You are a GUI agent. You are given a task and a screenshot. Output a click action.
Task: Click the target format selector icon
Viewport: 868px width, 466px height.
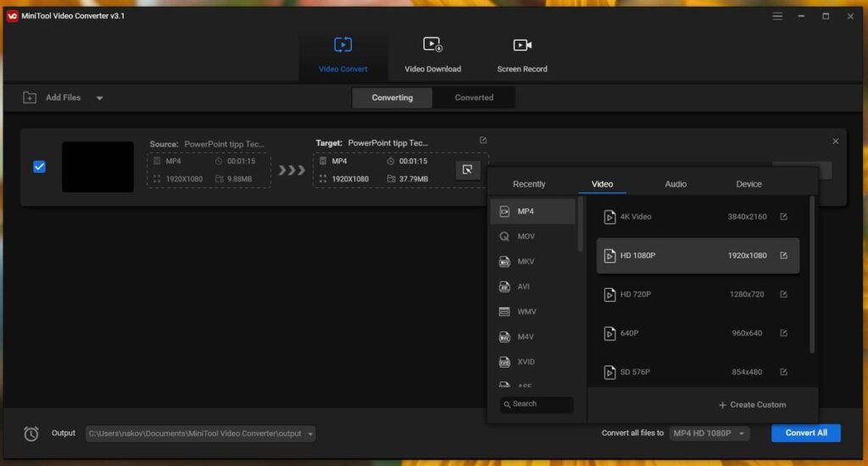467,170
